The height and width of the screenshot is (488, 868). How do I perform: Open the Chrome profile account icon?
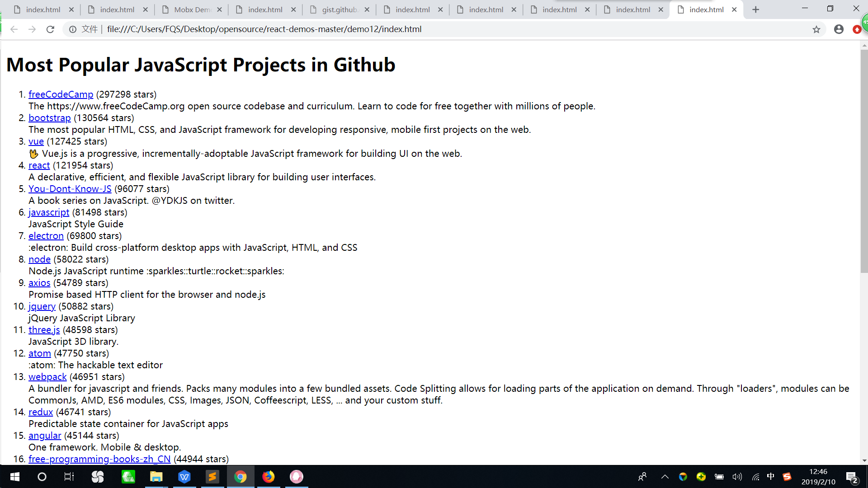tap(839, 29)
